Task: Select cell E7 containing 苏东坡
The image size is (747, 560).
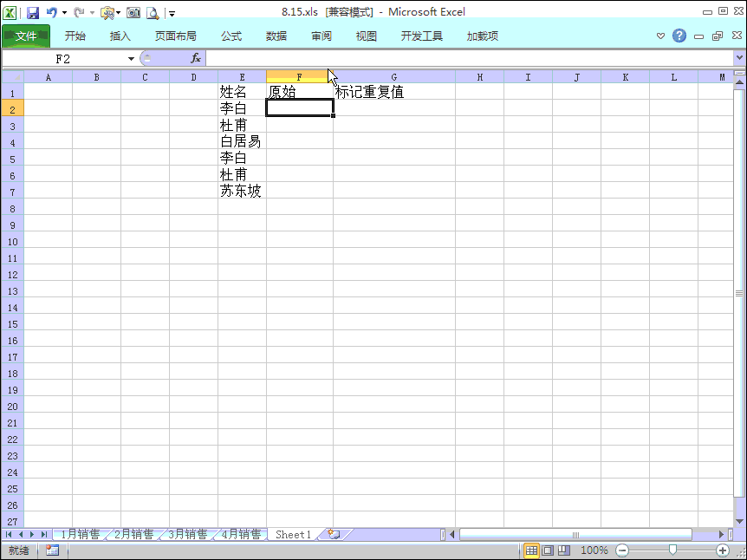Action: (x=242, y=191)
